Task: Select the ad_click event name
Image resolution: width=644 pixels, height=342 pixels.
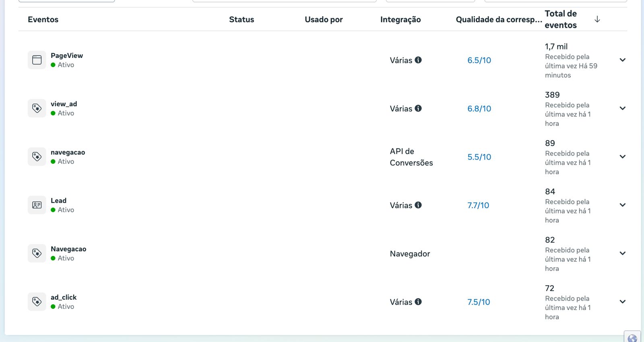Action: (x=64, y=297)
